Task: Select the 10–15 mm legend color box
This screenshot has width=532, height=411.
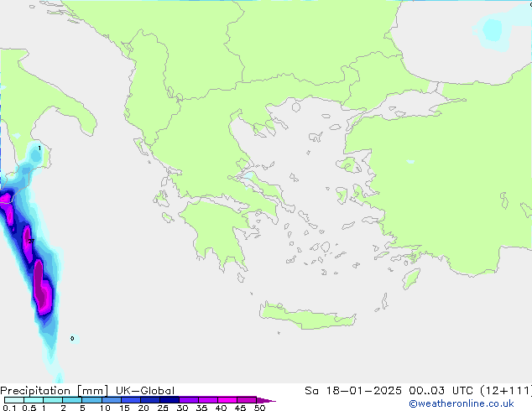Action: [112, 400]
